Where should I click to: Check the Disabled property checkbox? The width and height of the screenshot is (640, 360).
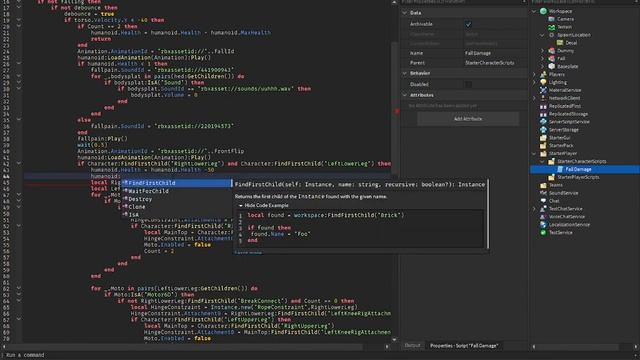point(468,84)
